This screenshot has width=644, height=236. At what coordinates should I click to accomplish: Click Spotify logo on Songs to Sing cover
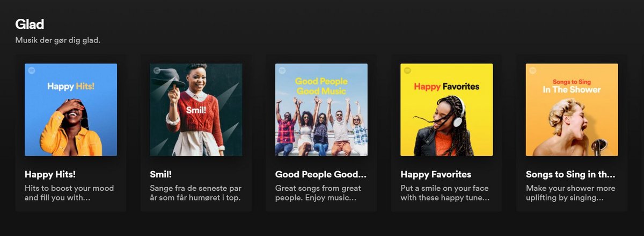pos(533,70)
